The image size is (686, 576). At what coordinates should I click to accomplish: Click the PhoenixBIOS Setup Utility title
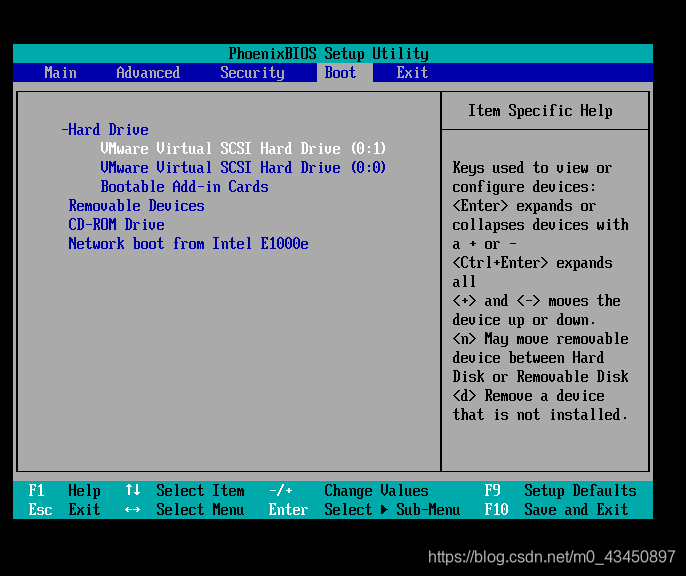coord(329,54)
